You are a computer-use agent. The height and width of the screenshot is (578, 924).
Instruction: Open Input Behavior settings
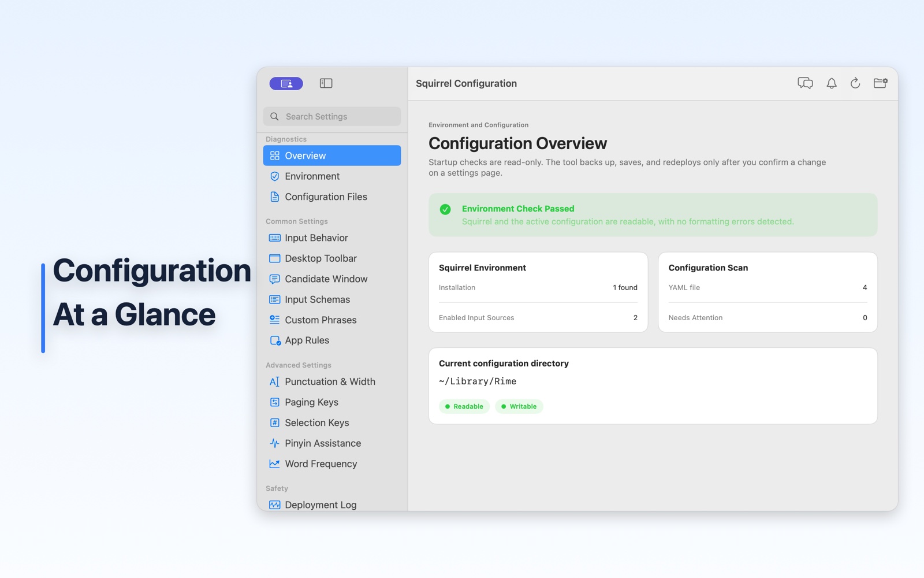point(332,238)
